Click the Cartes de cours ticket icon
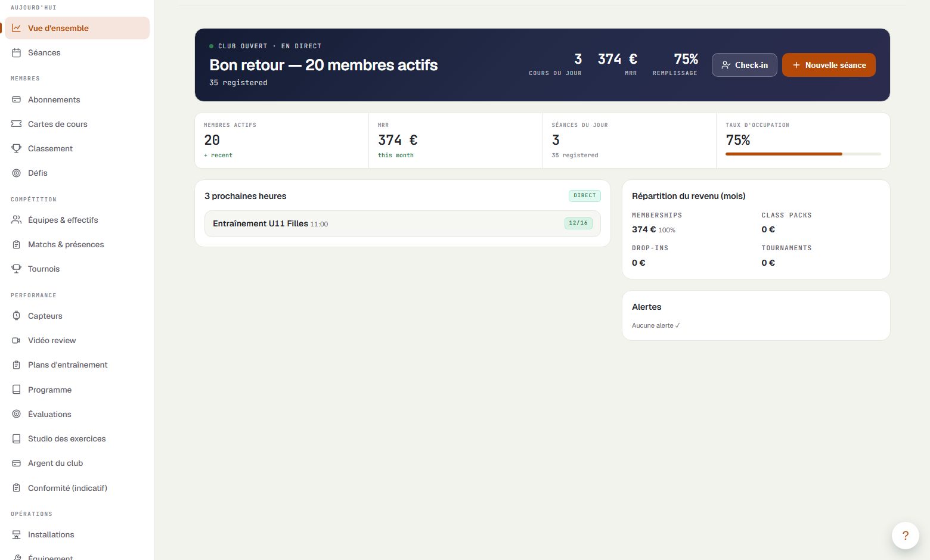Image resolution: width=930 pixels, height=560 pixels. [17, 124]
